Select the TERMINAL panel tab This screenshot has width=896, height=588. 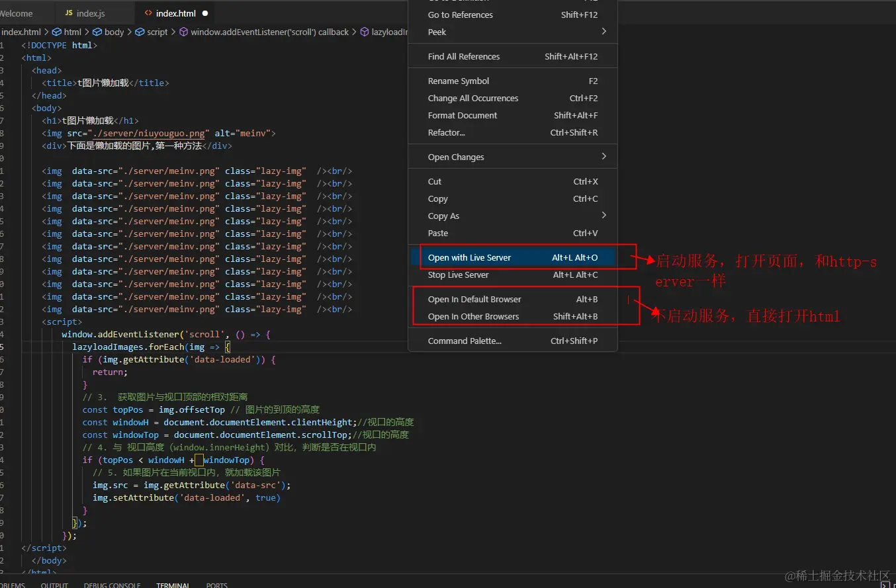point(173,585)
